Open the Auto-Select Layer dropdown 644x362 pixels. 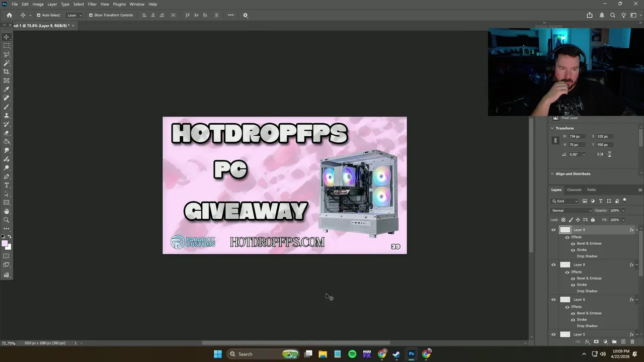click(74, 15)
